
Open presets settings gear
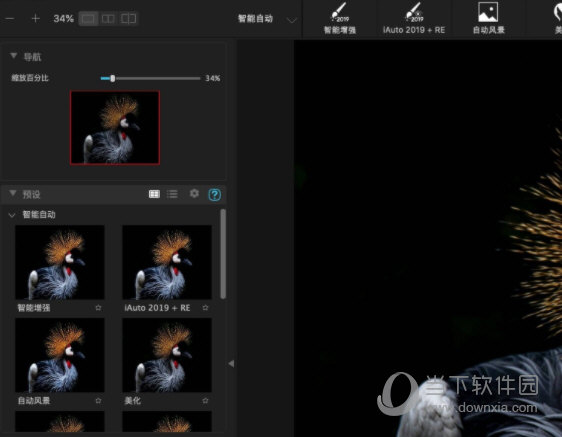pyautogui.click(x=194, y=194)
